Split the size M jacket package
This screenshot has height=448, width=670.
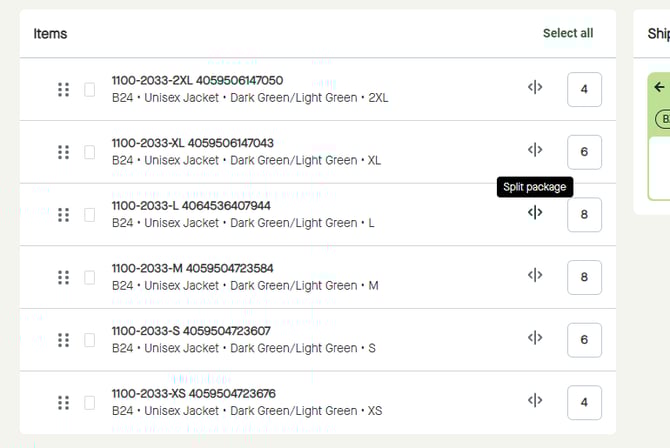(x=535, y=275)
